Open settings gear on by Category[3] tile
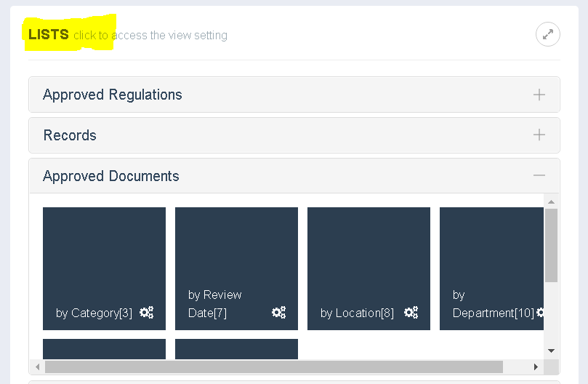This screenshot has width=588, height=384. 147,312
